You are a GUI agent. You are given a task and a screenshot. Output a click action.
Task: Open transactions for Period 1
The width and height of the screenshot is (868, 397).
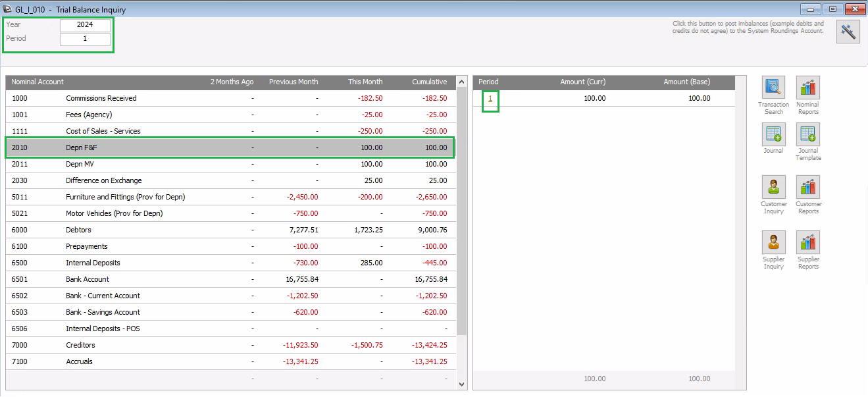(x=490, y=98)
